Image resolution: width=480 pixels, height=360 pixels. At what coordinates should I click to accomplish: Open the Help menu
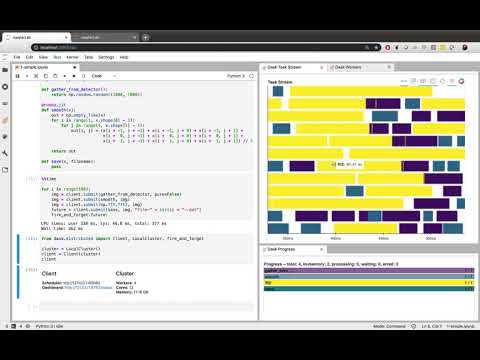[124, 57]
